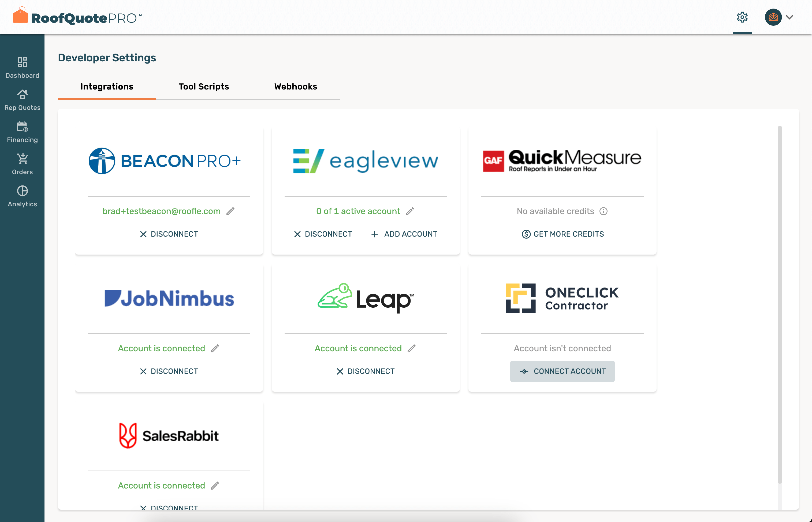The image size is (812, 522).
Task: Open the Financing section
Action: [x=22, y=131]
